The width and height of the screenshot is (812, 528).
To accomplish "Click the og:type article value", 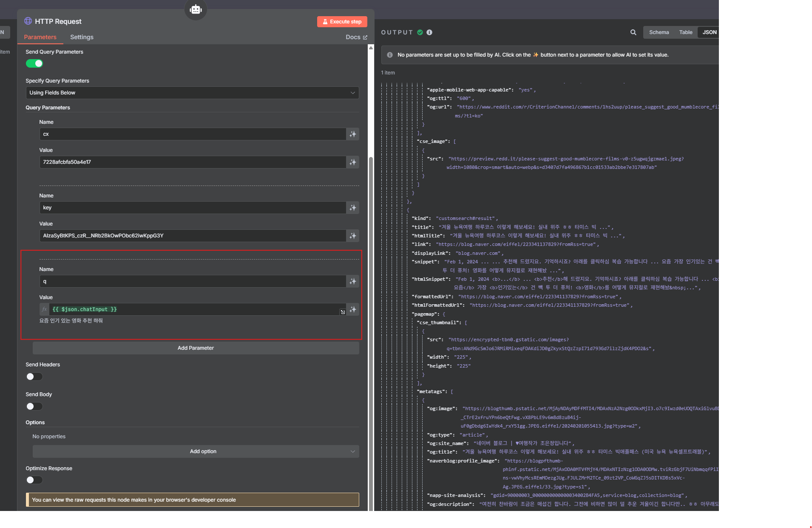I will point(473,435).
